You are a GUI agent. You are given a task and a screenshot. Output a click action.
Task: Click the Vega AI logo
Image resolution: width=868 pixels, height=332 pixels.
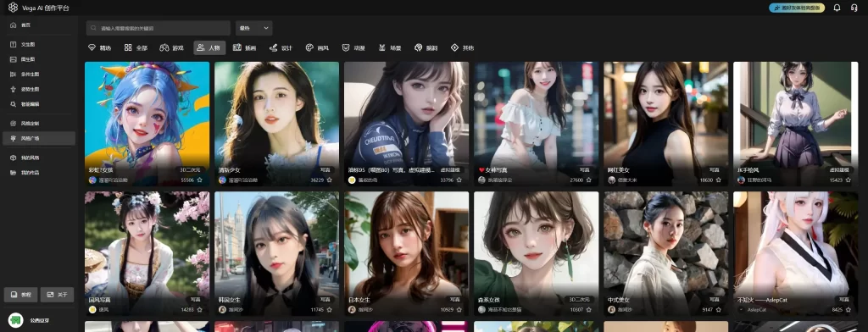(x=13, y=8)
